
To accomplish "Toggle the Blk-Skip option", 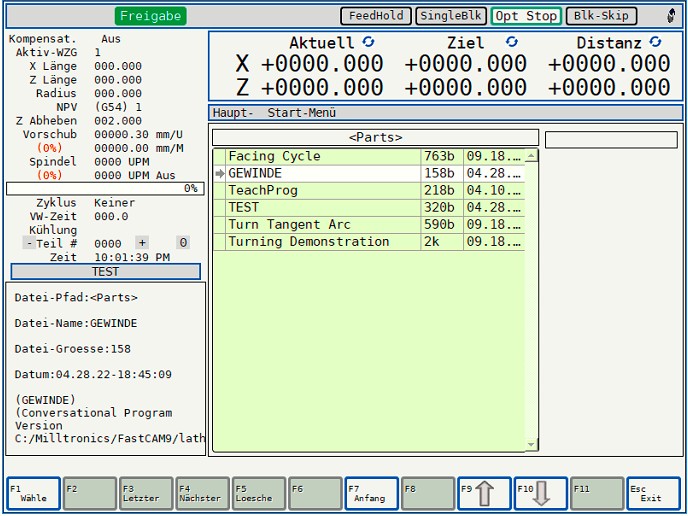I will [602, 16].
